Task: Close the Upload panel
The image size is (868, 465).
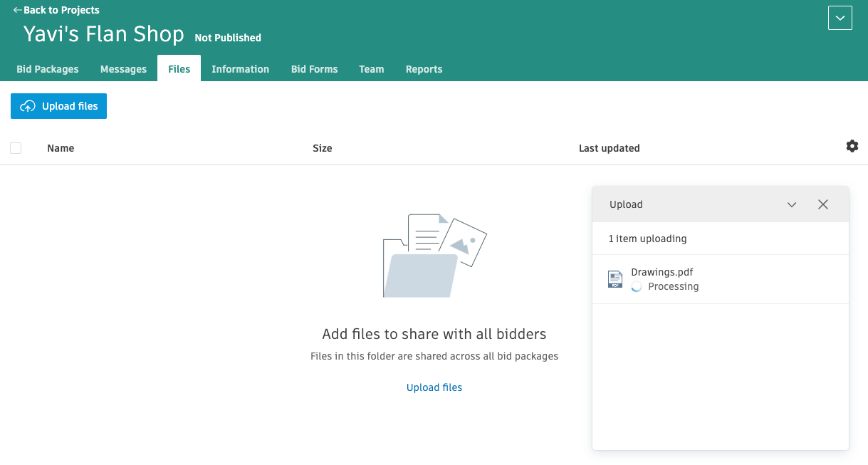Action: pos(823,204)
